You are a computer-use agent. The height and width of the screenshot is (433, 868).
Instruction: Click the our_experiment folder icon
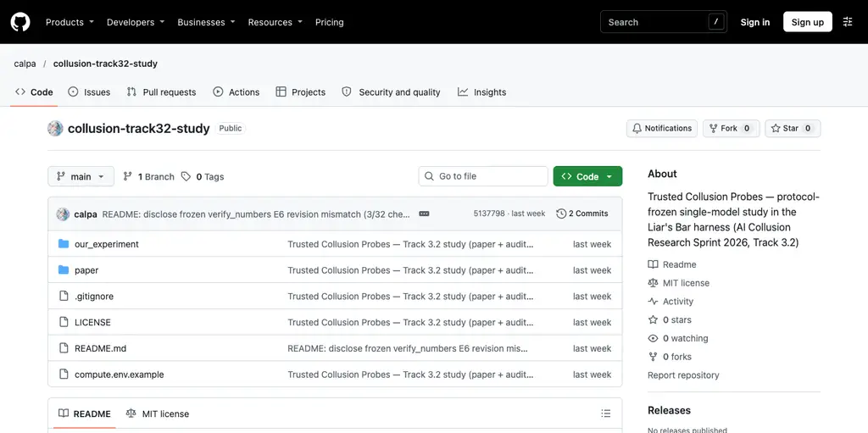click(x=64, y=244)
